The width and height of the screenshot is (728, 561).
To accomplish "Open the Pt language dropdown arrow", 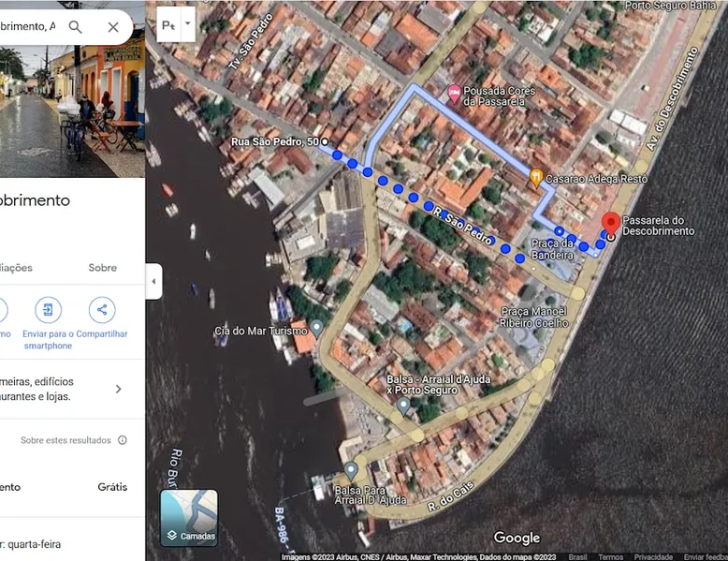I will coord(188,23).
